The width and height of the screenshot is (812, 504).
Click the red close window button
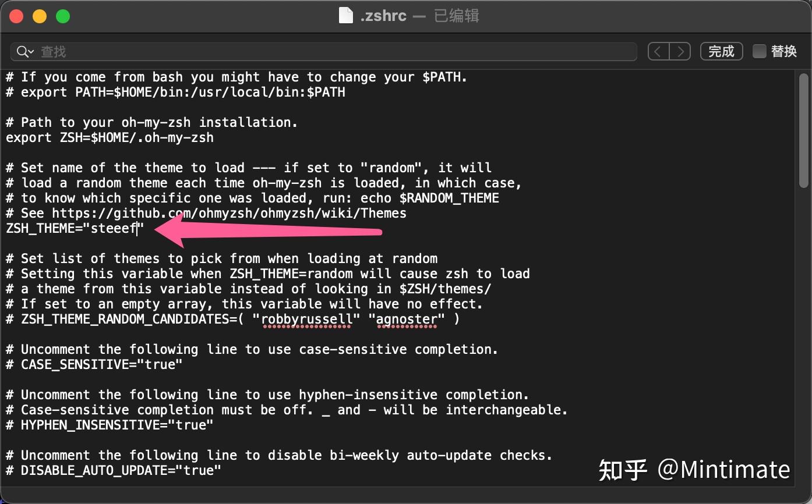point(16,16)
